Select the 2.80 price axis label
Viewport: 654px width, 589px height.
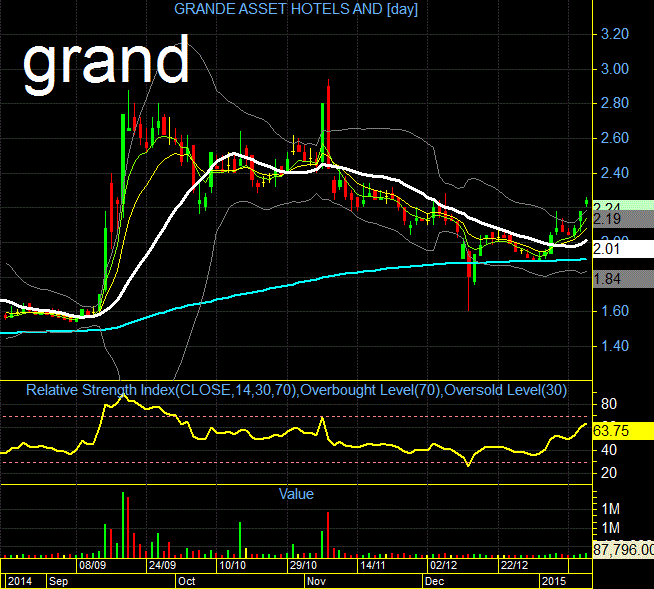pyautogui.click(x=614, y=103)
